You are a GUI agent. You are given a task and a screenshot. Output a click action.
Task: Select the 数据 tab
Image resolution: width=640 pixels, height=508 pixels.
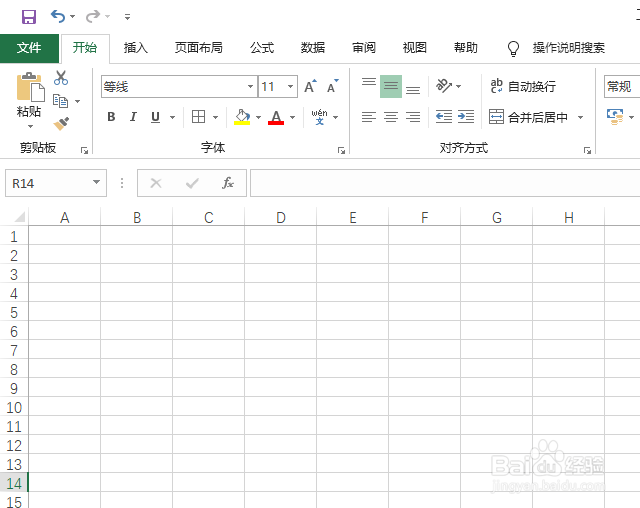coord(313,48)
